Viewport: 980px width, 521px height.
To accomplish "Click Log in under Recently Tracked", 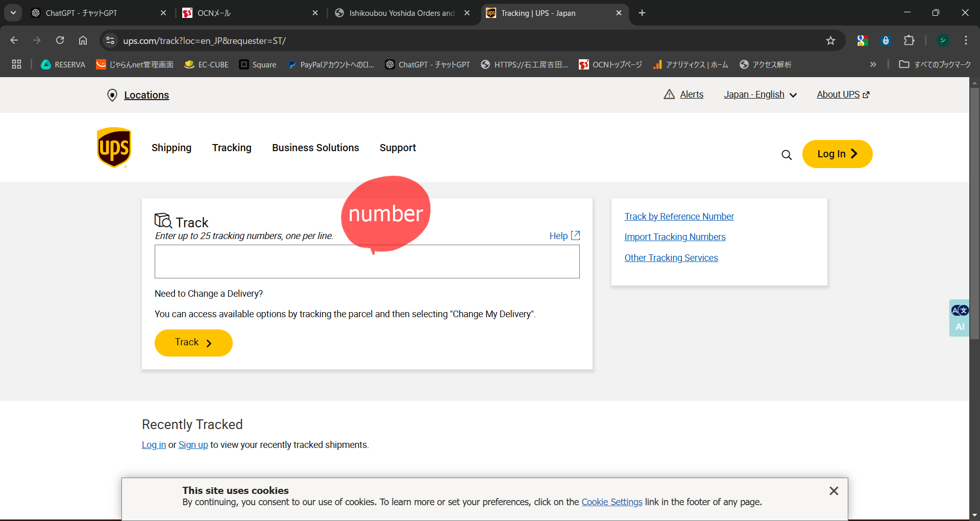I will pos(154,445).
